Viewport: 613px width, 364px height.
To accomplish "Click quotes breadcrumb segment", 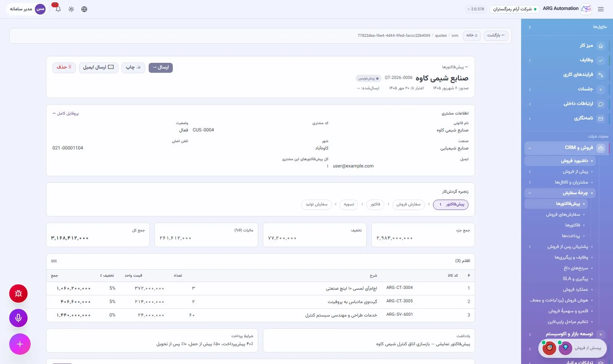I will (x=441, y=36).
